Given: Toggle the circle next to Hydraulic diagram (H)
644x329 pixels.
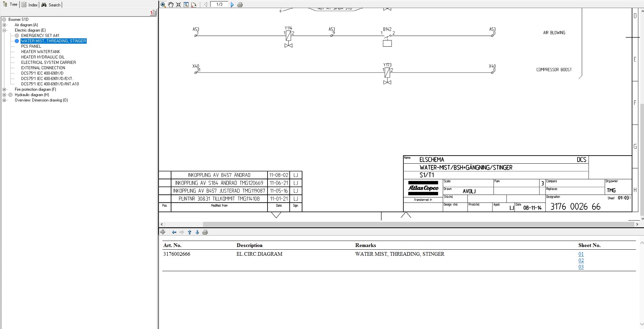Looking at the screenshot, I should pyautogui.click(x=10, y=95).
